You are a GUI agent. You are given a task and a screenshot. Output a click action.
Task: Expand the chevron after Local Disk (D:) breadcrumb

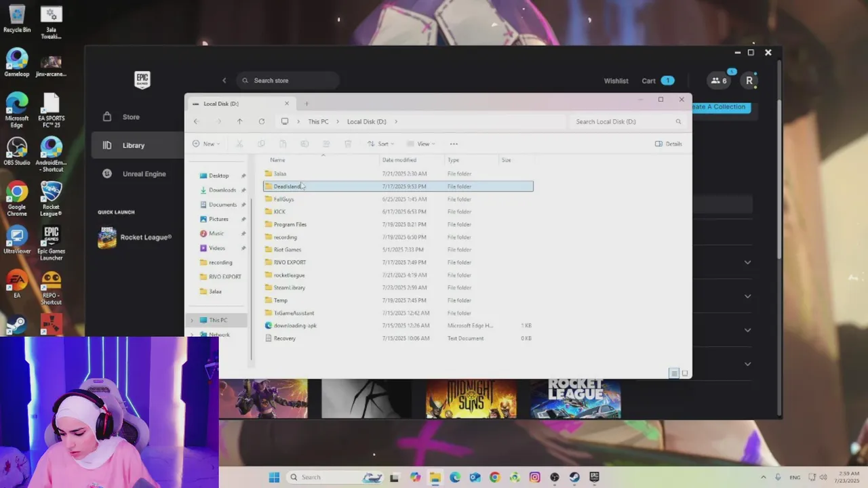[396, 121]
